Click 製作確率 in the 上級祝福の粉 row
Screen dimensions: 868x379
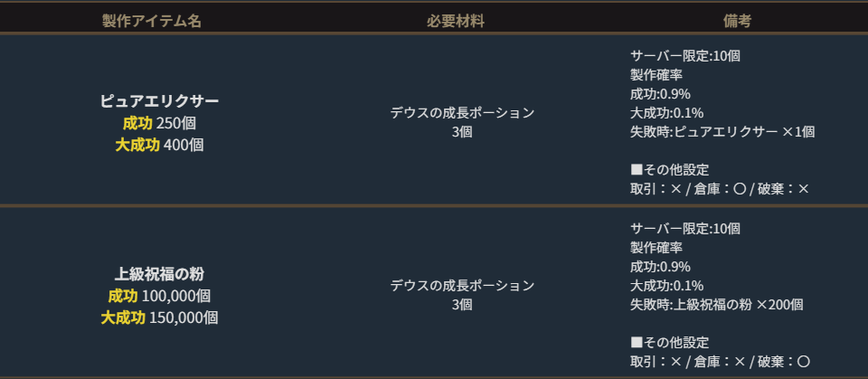pyautogui.click(x=656, y=247)
